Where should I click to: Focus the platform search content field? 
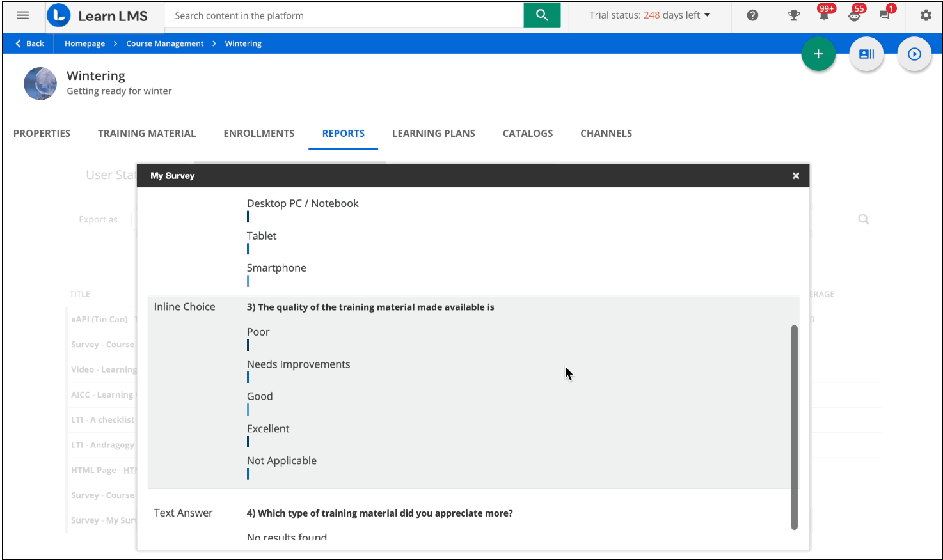pos(344,15)
